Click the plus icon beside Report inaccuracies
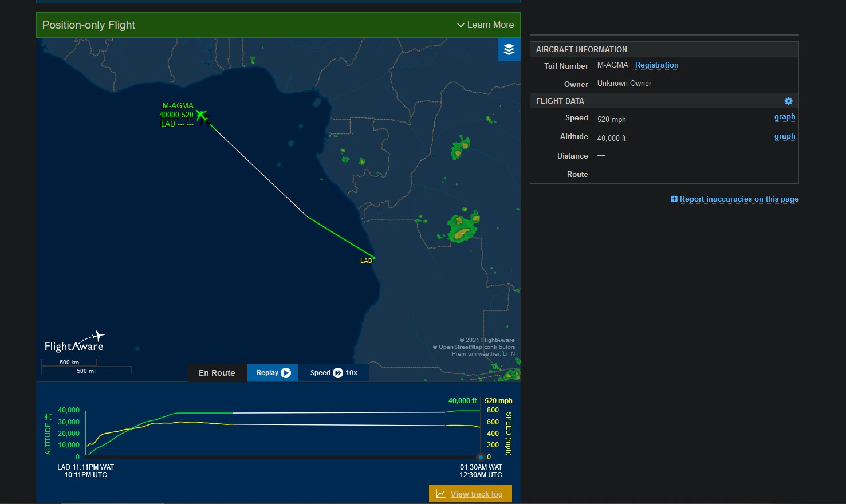 tap(674, 199)
